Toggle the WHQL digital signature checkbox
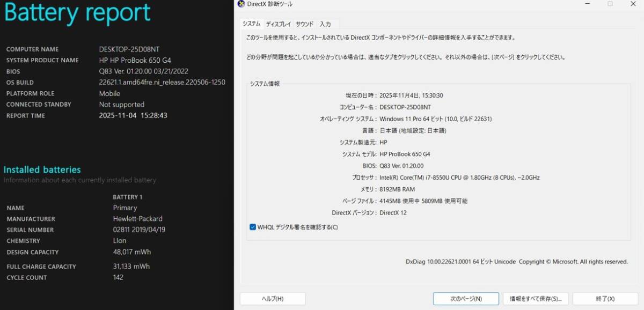The width and height of the screenshot is (644, 310). tap(253, 227)
